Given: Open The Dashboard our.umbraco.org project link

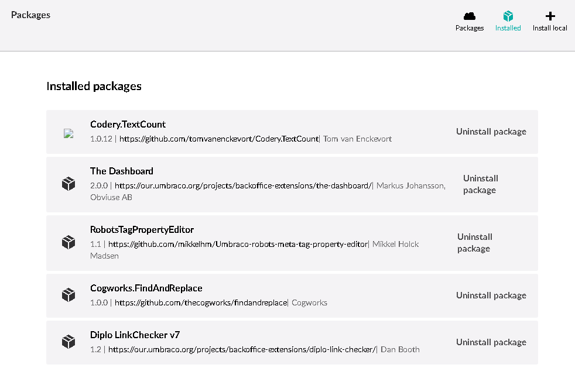Looking at the screenshot, I should click(243, 185).
